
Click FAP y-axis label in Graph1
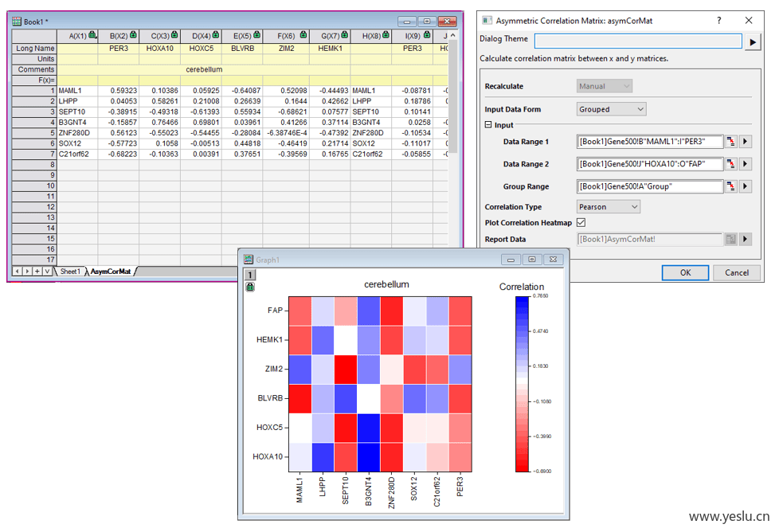[x=275, y=310]
